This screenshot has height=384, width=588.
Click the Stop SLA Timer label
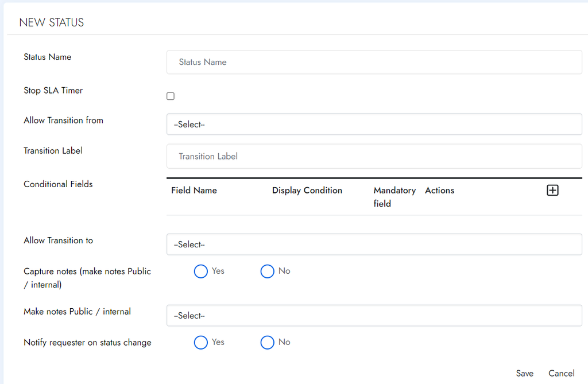point(53,91)
